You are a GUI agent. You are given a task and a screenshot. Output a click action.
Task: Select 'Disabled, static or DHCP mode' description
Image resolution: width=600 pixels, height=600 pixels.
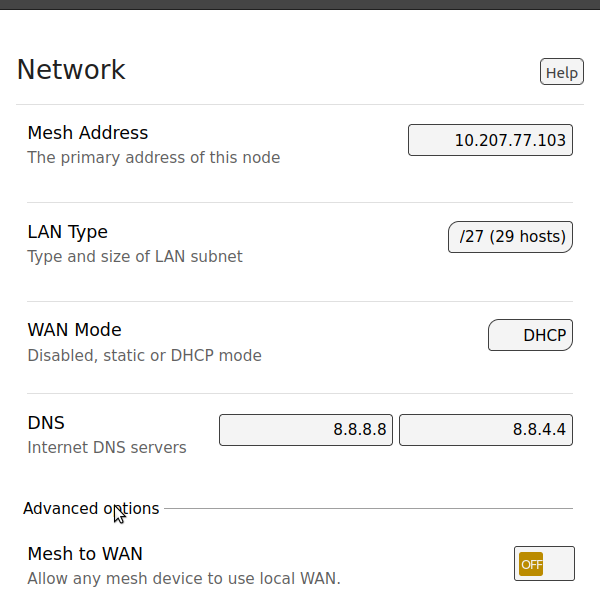click(145, 355)
